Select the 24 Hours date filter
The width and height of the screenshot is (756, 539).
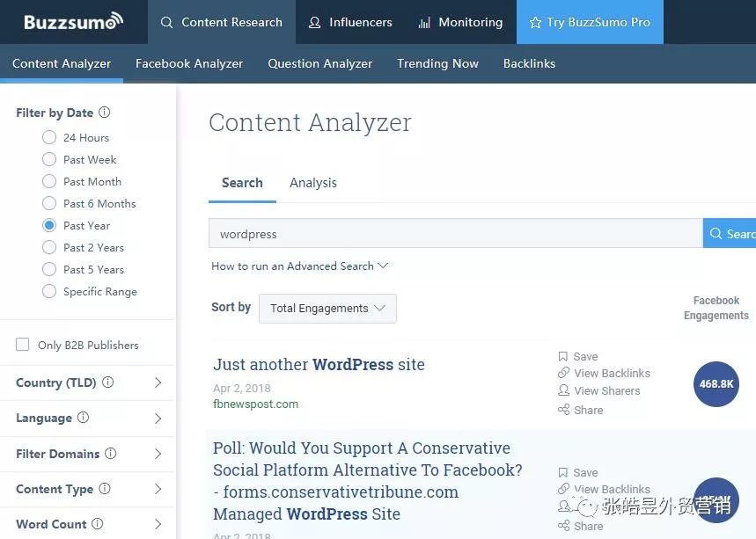(x=49, y=138)
